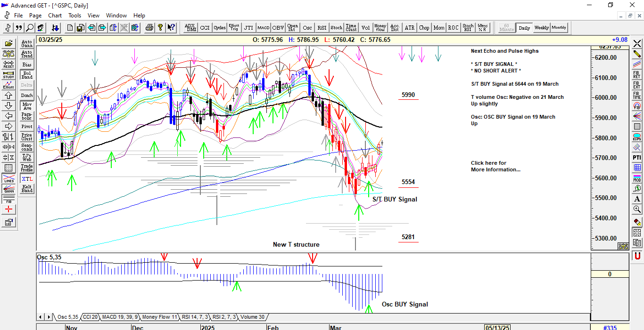The width and height of the screenshot is (644, 330).
Task: Click the RESET icon in left sidebar
Action: (8, 64)
